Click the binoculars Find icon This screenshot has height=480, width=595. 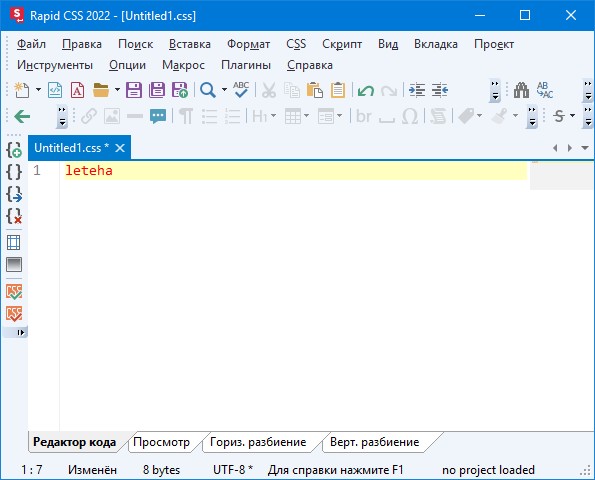click(521, 90)
